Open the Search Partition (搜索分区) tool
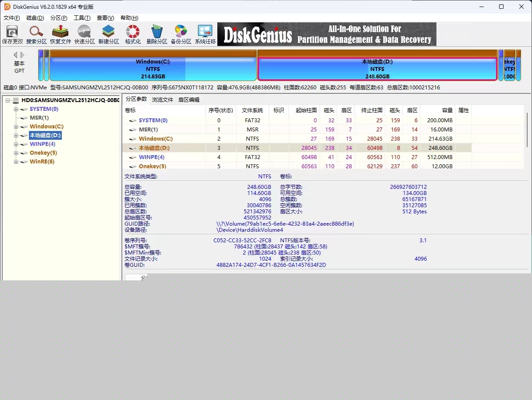This screenshot has height=400, width=532. tap(36, 35)
